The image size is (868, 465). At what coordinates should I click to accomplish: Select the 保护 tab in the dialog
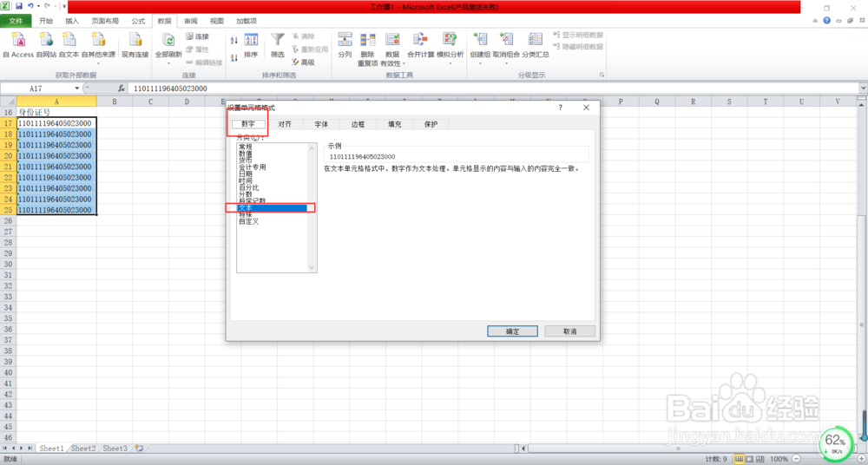pos(431,125)
